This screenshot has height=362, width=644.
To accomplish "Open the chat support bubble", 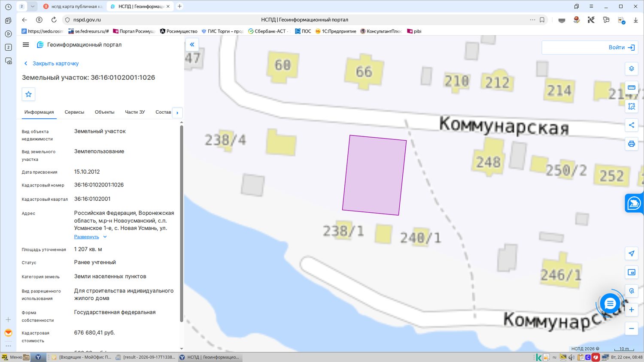I will [x=610, y=304].
